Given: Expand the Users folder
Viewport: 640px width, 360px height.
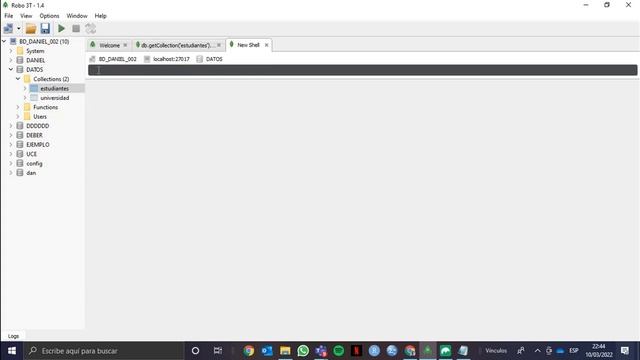Looking at the screenshot, I should (18, 116).
